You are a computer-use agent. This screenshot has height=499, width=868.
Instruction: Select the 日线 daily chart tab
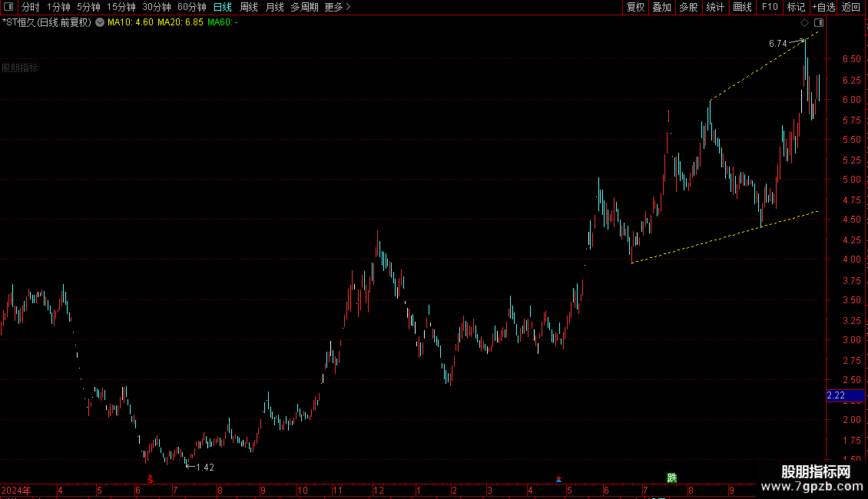tap(223, 7)
